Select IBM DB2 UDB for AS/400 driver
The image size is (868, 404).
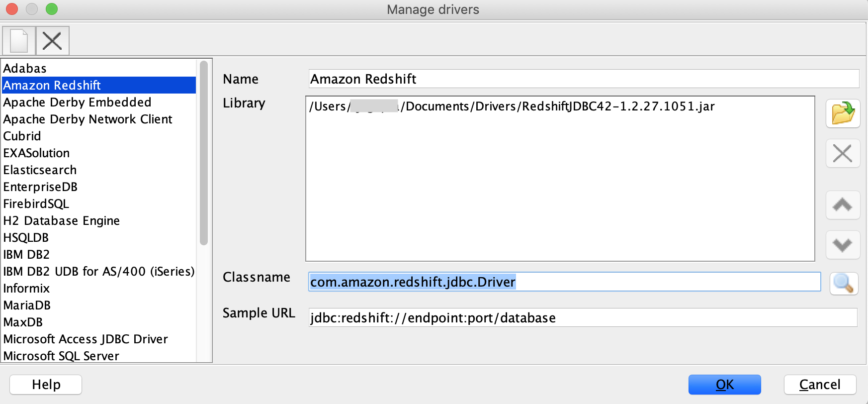[99, 271]
